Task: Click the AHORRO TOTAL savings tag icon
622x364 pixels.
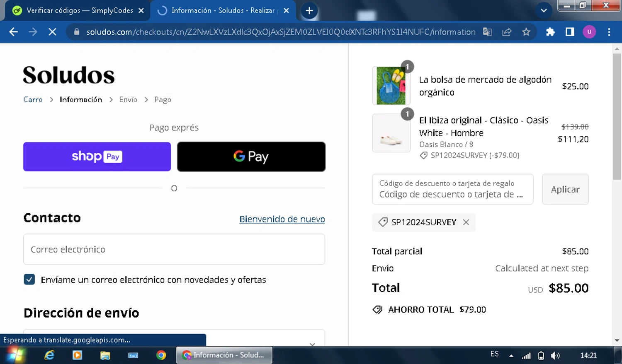Action: pos(377,310)
